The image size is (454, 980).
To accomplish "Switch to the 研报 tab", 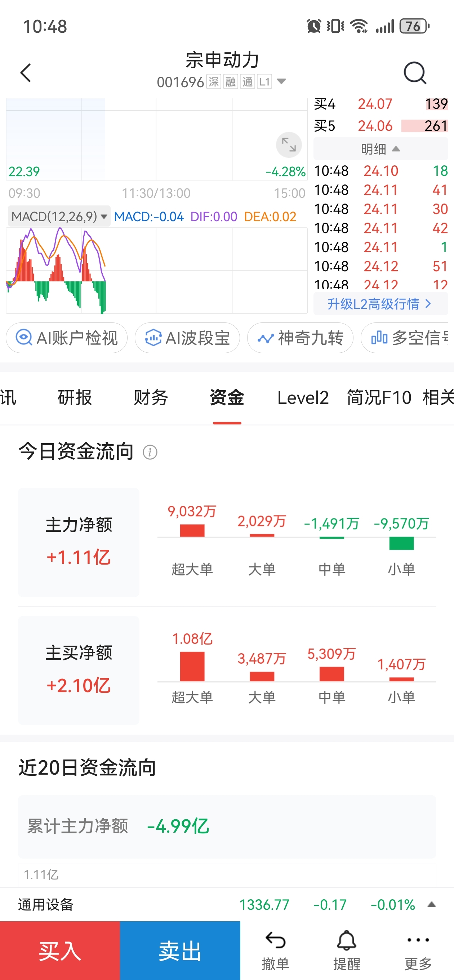I will pos(75,397).
